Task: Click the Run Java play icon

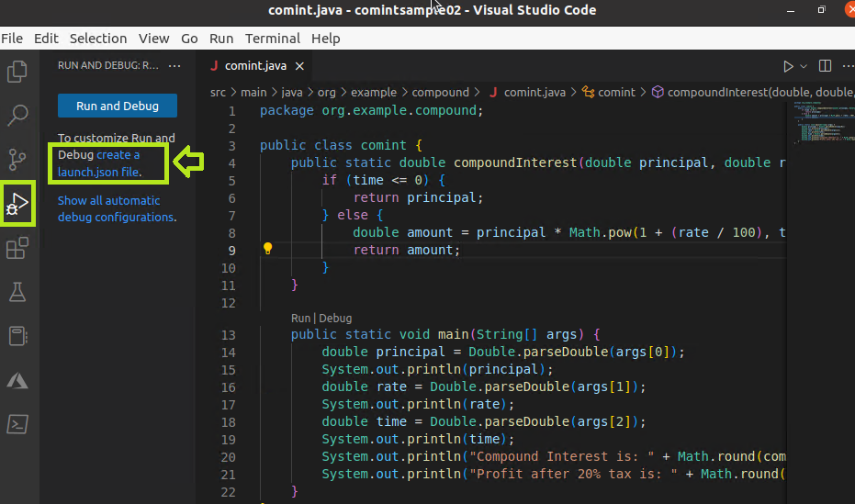Action: pyautogui.click(x=788, y=66)
